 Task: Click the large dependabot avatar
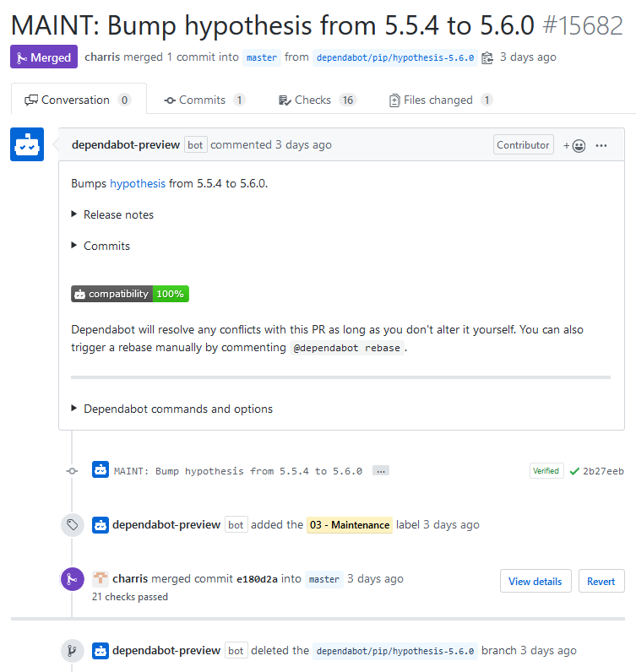27,144
